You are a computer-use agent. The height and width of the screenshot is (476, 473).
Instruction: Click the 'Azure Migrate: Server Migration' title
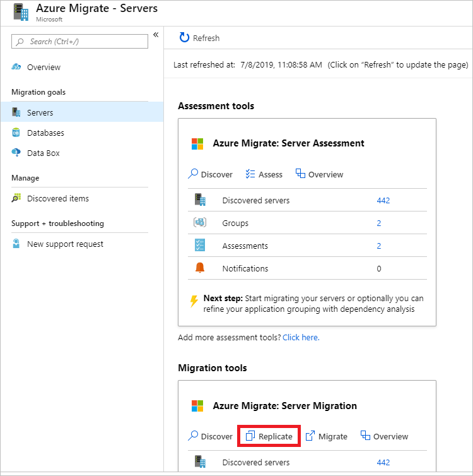point(284,405)
